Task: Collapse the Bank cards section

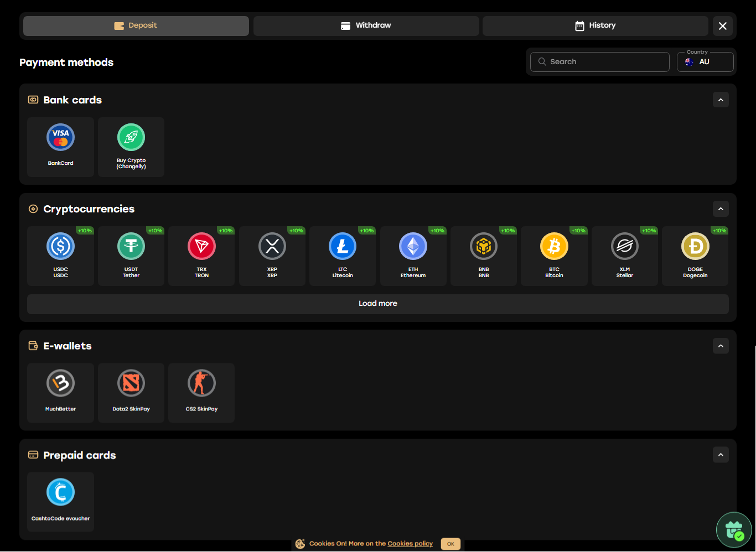Action: tap(721, 100)
